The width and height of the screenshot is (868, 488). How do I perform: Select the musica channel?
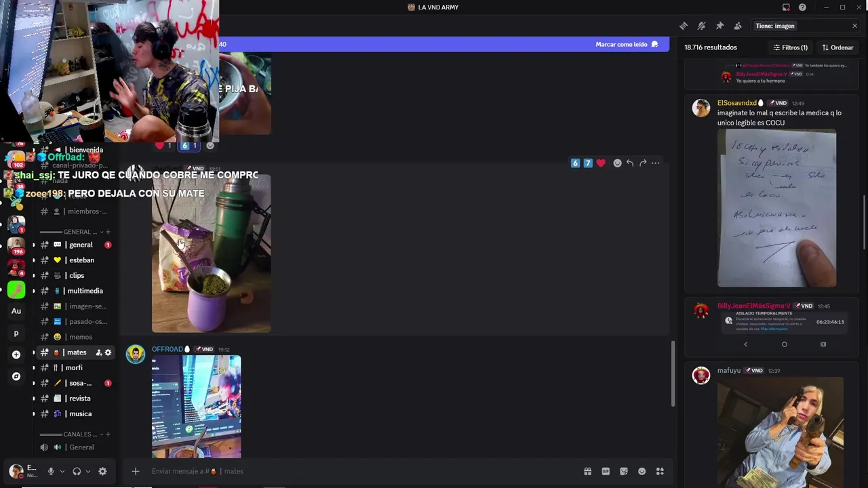tap(75, 413)
